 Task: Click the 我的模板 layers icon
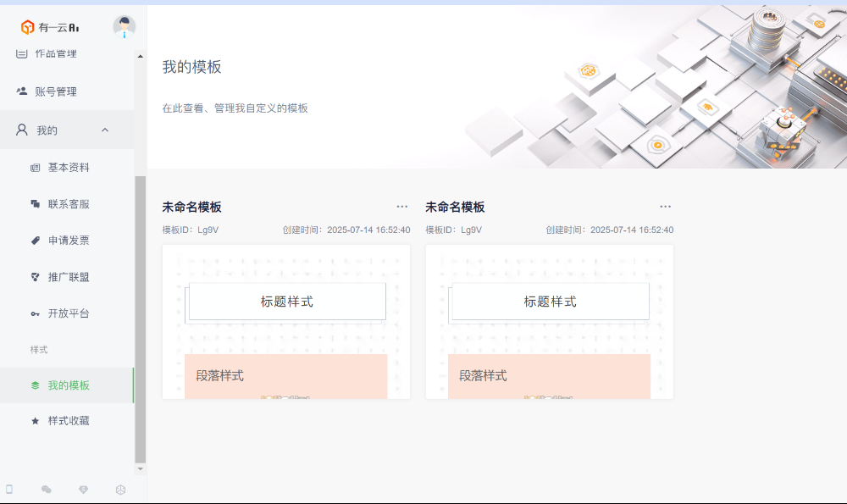(35, 385)
